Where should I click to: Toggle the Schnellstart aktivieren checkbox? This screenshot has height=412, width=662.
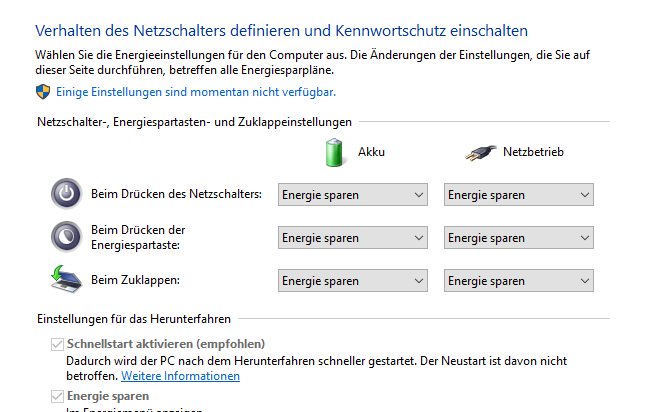pos(56,345)
